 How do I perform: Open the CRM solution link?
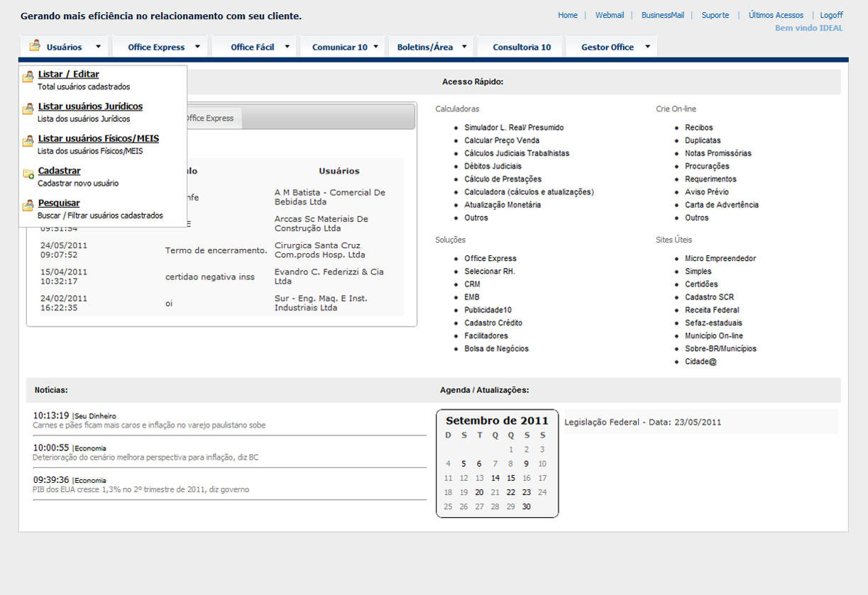tap(472, 284)
